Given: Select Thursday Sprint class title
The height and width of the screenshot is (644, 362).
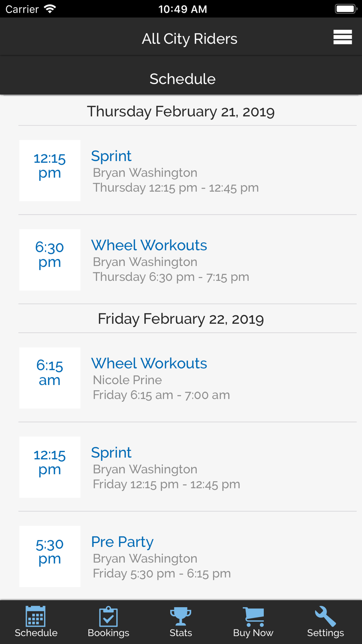Looking at the screenshot, I should [x=111, y=156].
